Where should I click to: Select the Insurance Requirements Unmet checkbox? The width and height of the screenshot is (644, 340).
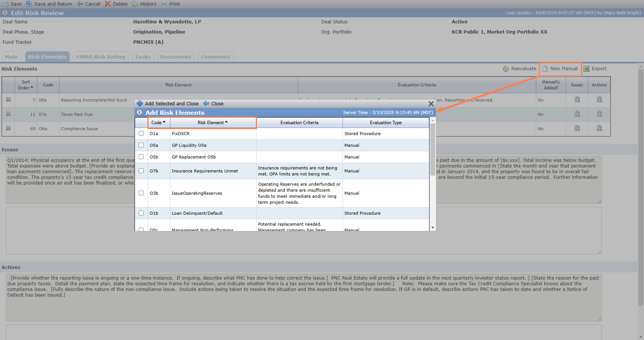click(x=141, y=171)
